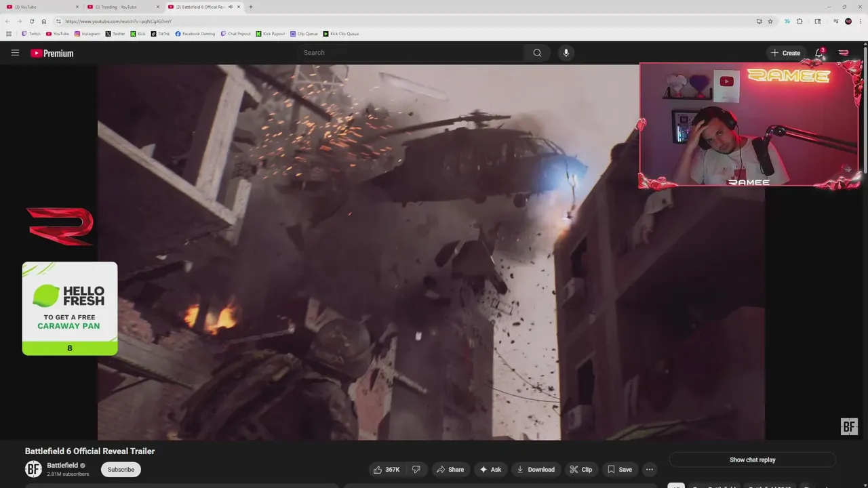868x488 pixels.
Task: Click the Create button
Action: point(785,53)
